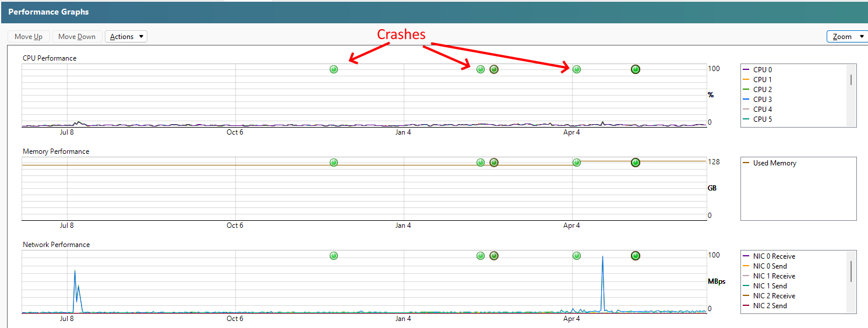Click second event marker in Network Performance graph
The height and width of the screenshot is (328, 868).
[481, 256]
